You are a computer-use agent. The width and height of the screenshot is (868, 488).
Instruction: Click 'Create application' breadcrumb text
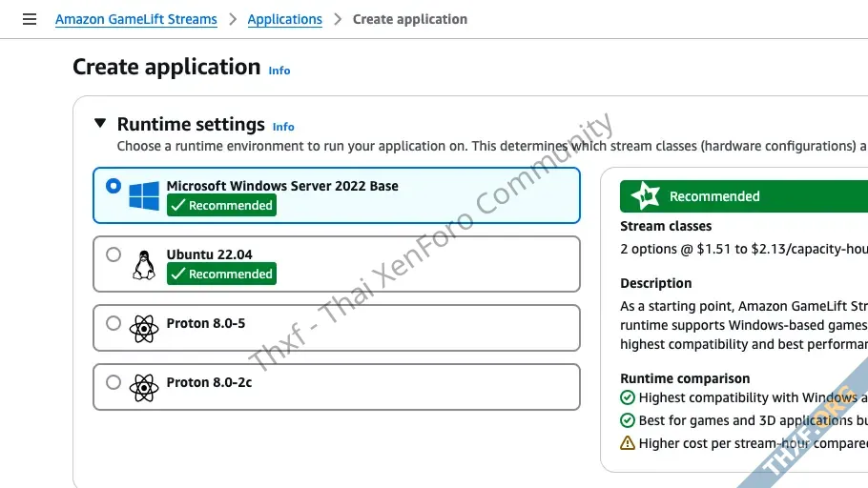pyautogui.click(x=409, y=19)
